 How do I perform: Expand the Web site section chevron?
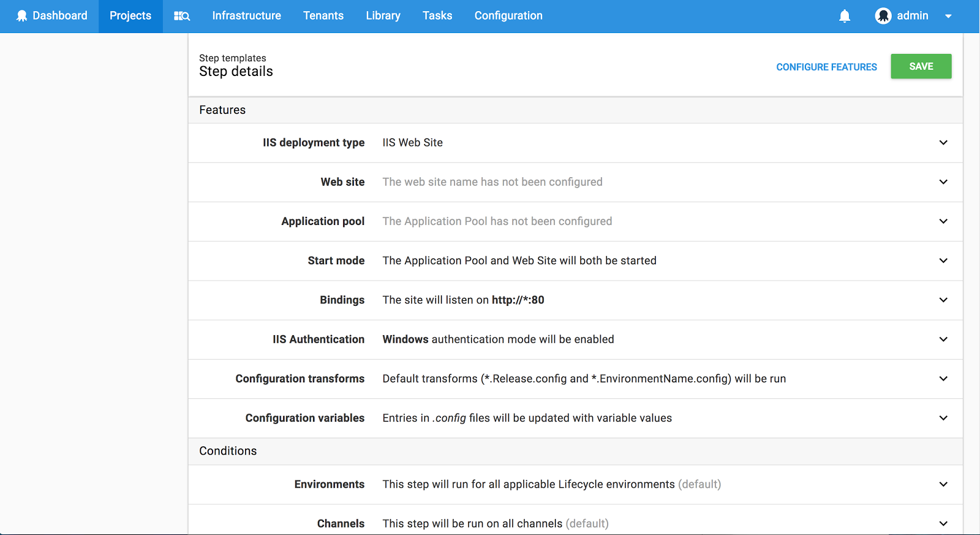(x=943, y=182)
